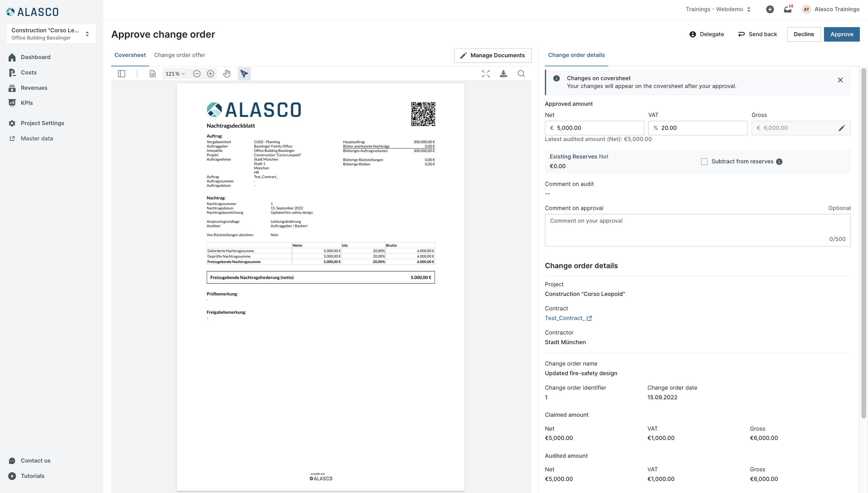
Task: Activate the cursor selection tool
Action: [244, 74]
